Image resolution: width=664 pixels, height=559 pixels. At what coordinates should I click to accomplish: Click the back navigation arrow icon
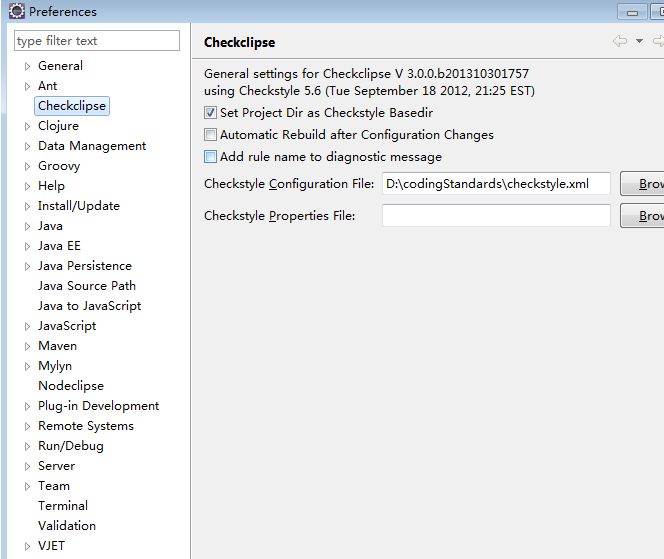(620, 41)
